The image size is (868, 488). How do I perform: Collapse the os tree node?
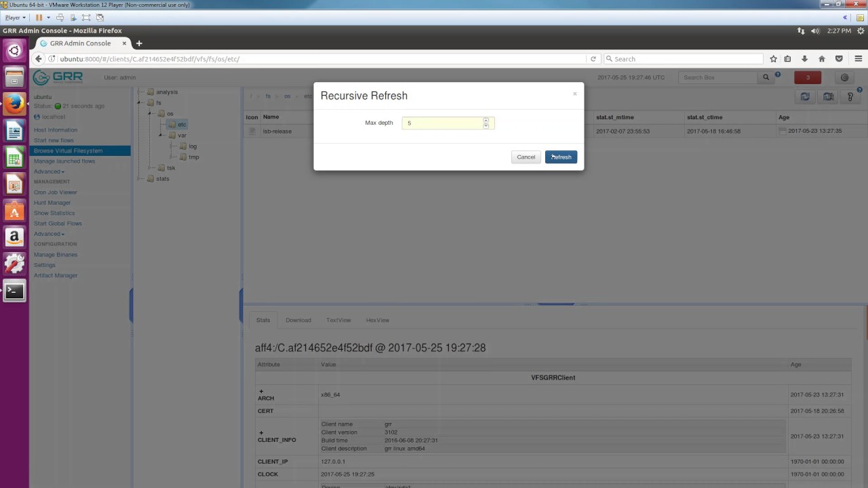151,114
